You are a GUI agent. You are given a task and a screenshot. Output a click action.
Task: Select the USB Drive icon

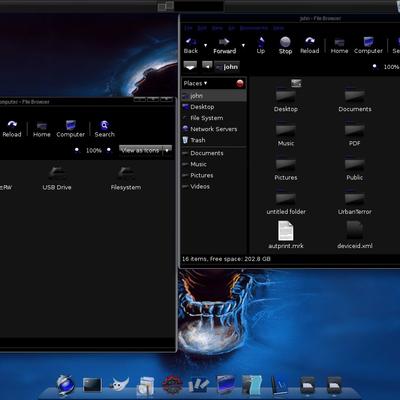coord(57,178)
